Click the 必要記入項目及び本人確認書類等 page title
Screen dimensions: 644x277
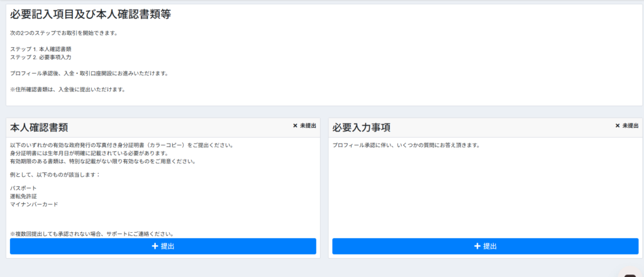[90, 14]
